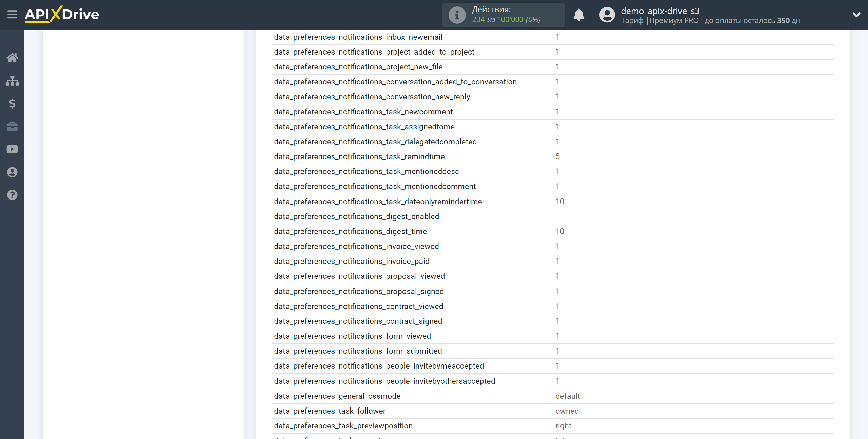Open the video tutorials icon
This screenshot has height=439, width=868.
(x=12, y=149)
